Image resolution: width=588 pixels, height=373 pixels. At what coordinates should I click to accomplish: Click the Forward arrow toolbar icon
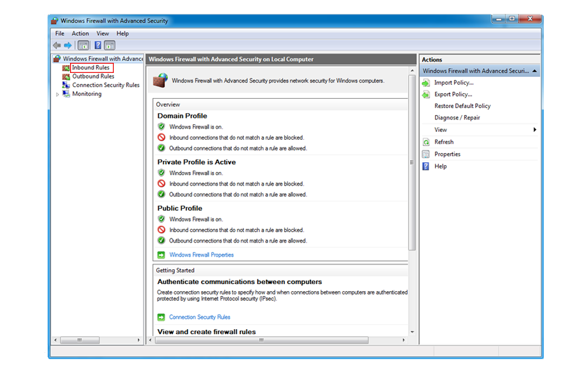tap(68, 45)
